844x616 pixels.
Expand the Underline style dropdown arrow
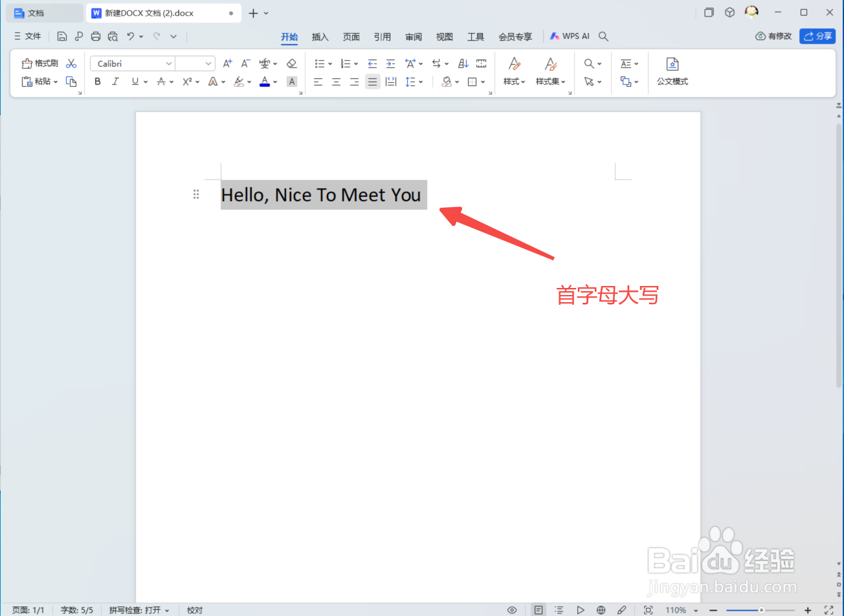146,82
